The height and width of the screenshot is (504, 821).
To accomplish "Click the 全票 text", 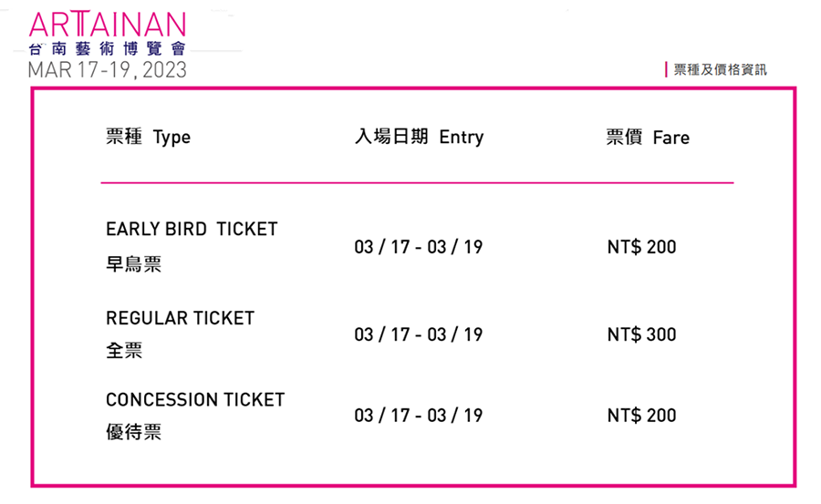I will point(124,350).
